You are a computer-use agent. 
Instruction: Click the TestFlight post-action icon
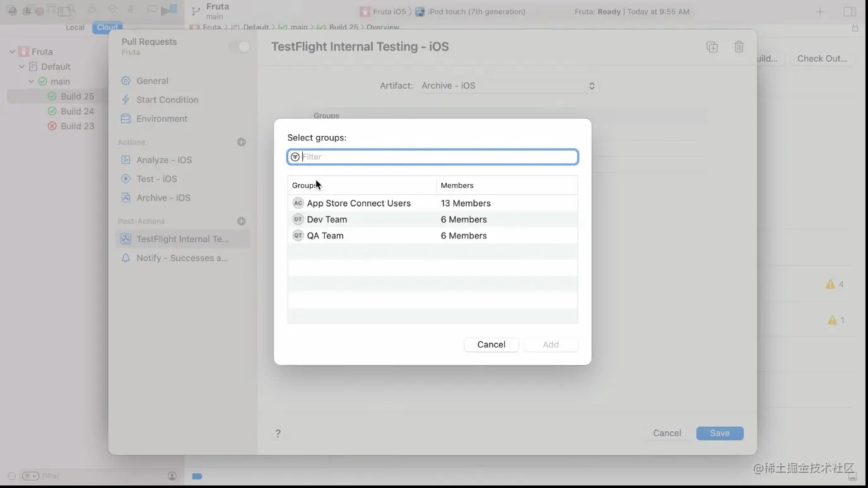tap(126, 239)
